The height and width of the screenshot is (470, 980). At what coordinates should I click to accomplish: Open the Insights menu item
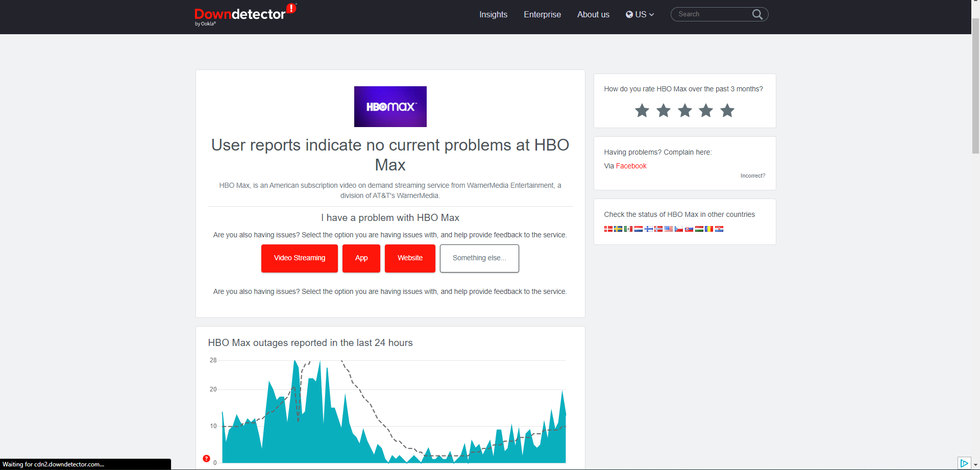pos(493,14)
